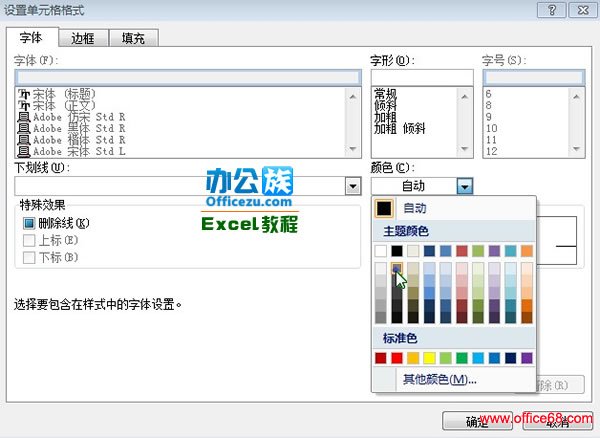The height and width of the screenshot is (438, 600).
Task: Select font size 10
Action: tap(491, 128)
